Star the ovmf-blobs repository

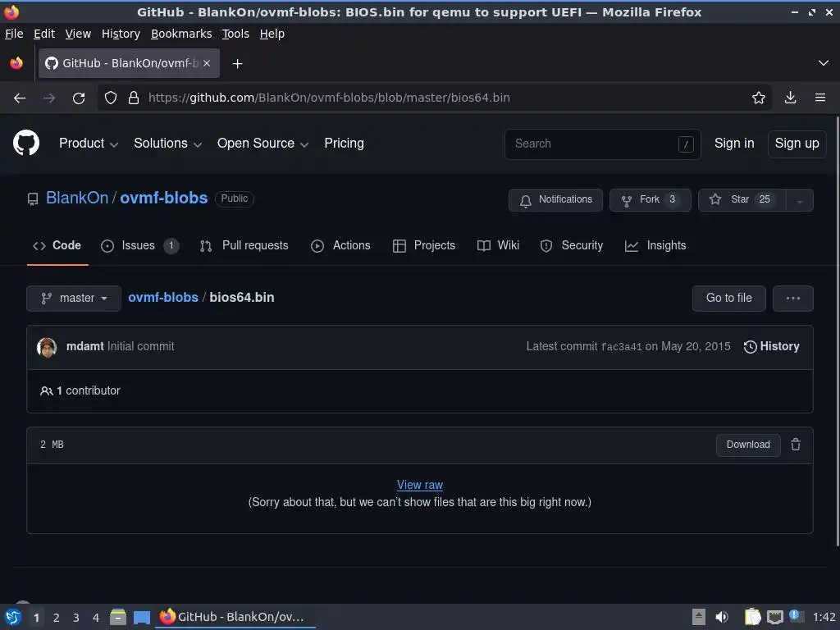click(x=742, y=200)
